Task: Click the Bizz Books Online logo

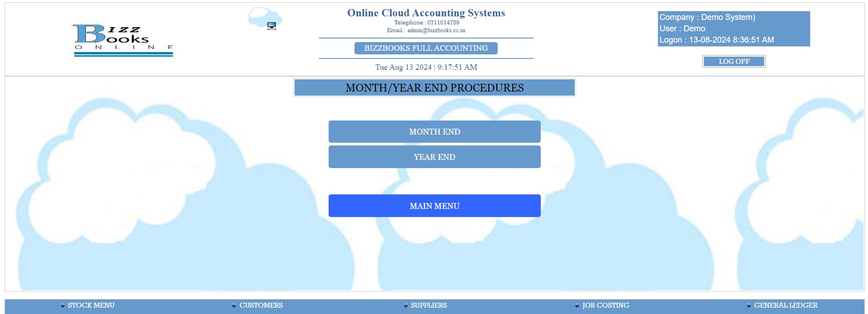Action: pos(123,40)
